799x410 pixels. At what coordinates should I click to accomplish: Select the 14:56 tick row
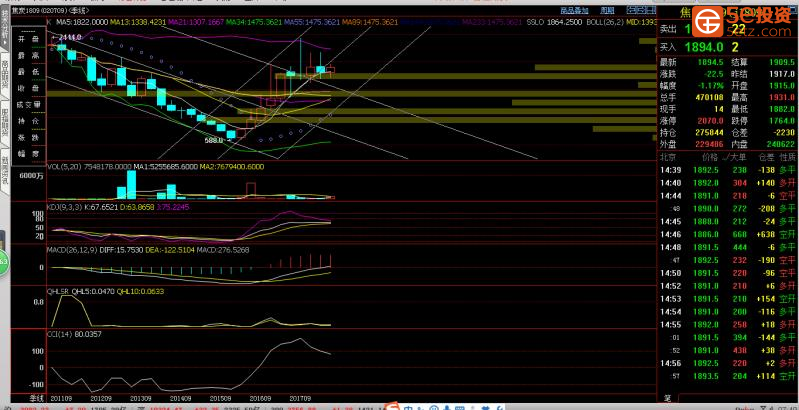[728, 364]
